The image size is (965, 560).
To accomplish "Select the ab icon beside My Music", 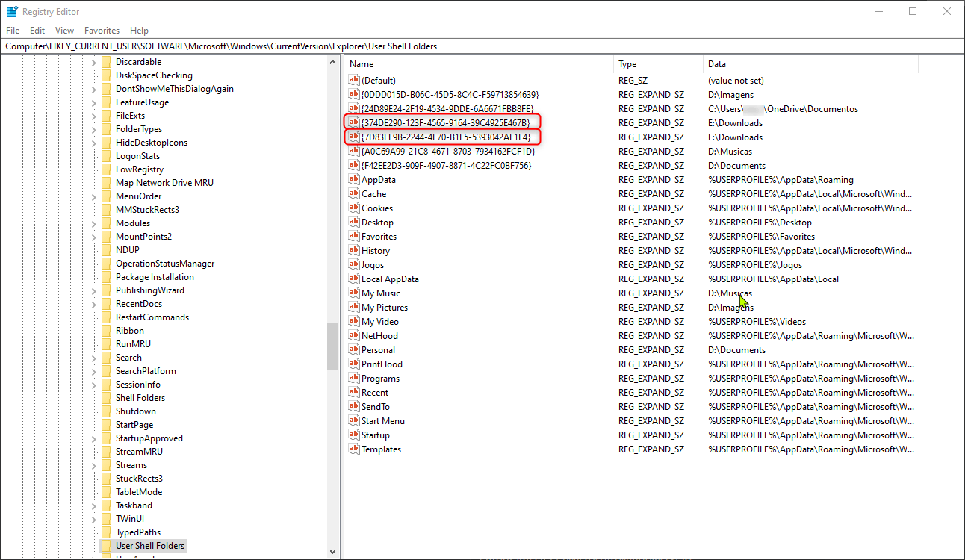I will (x=354, y=293).
